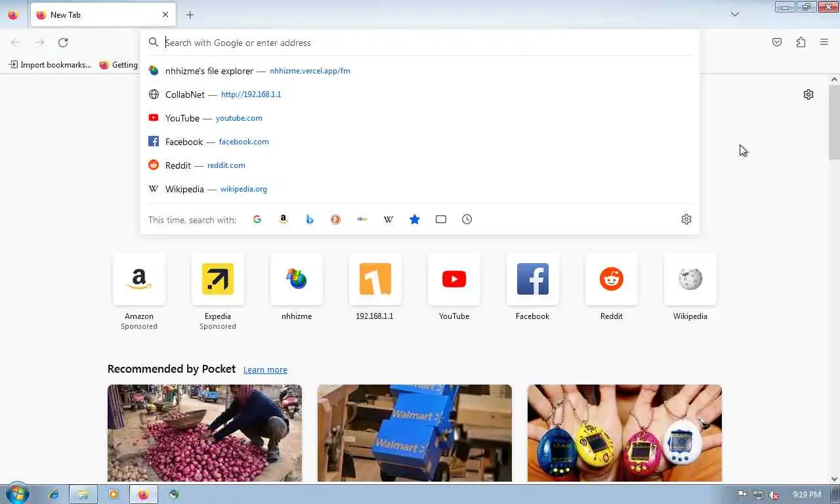Use eBay search engine shortcut
The width and height of the screenshot is (840, 504).
[x=362, y=219]
